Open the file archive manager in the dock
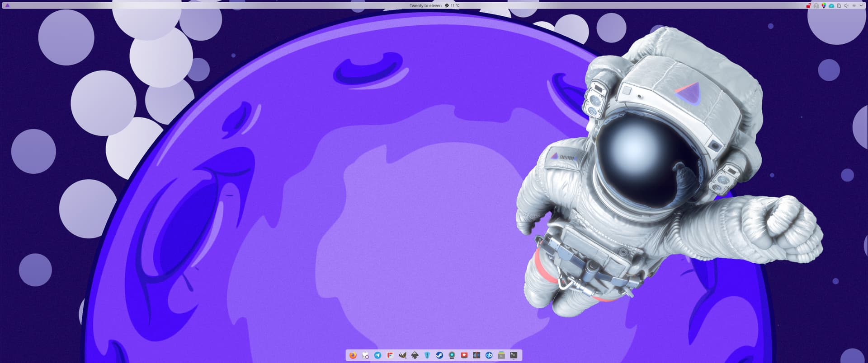Image resolution: width=868 pixels, height=363 pixels. [501, 355]
